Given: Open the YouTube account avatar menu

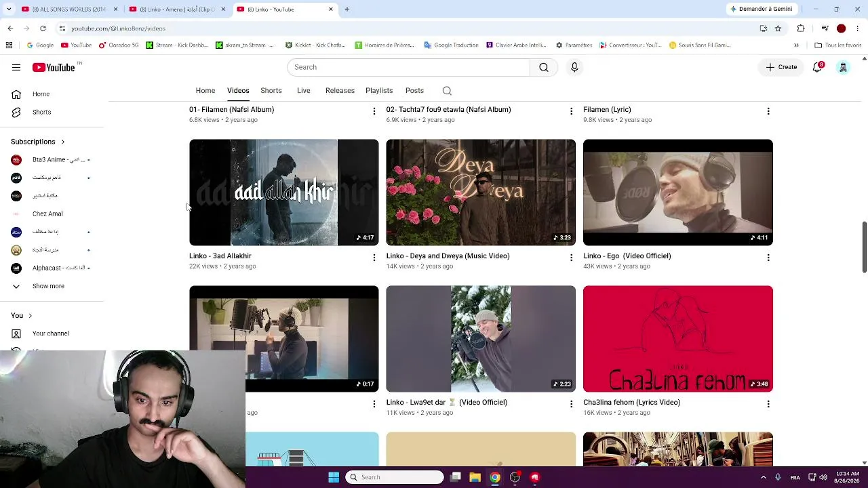Looking at the screenshot, I should [843, 67].
